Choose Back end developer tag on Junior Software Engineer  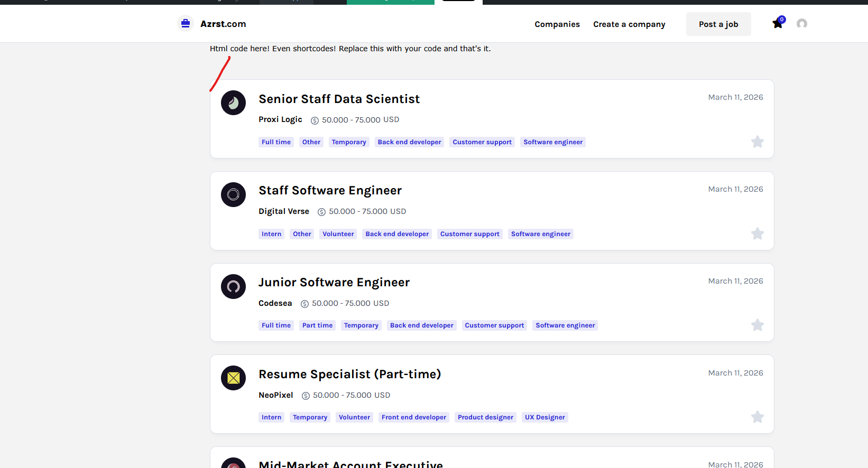tap(422, 325)
